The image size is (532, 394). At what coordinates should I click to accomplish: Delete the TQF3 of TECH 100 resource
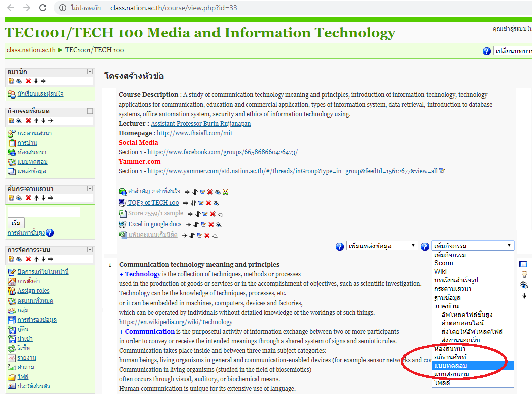pos(208,203)
